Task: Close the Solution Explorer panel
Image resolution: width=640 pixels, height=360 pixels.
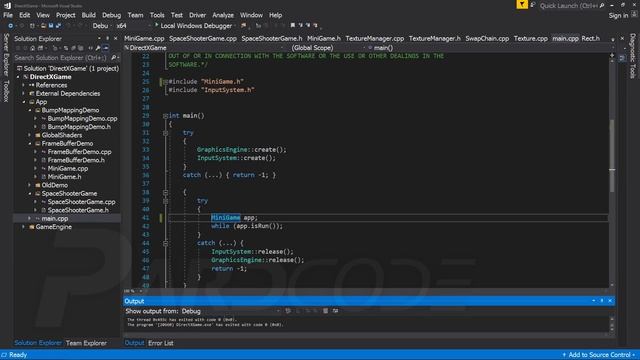Action: [116, 38]
